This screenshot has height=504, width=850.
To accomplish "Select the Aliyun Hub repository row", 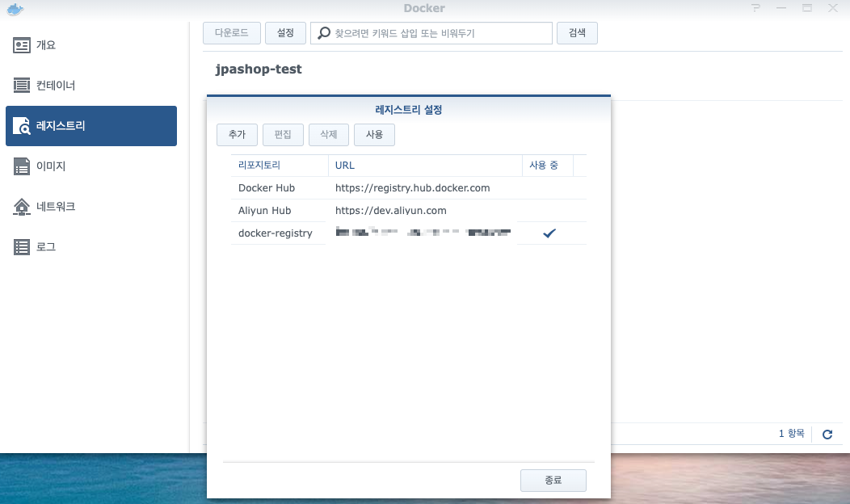I will [409, 210].
